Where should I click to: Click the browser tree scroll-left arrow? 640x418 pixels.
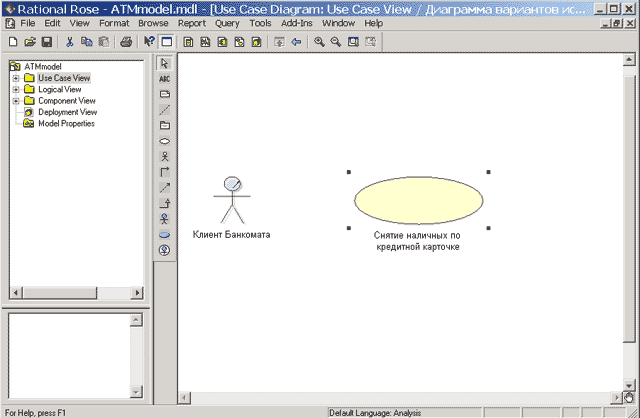tap(16, 293)
